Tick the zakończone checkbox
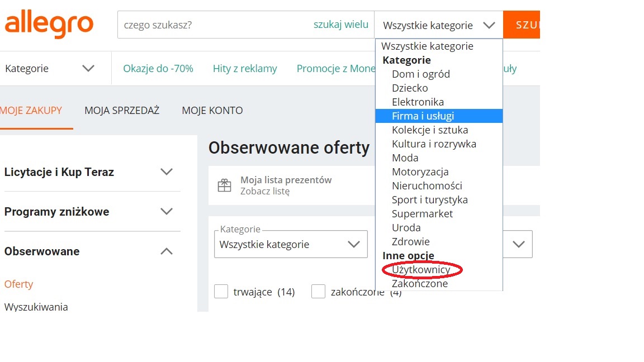Viewport: 644px width, 362px height. (319, 292)
